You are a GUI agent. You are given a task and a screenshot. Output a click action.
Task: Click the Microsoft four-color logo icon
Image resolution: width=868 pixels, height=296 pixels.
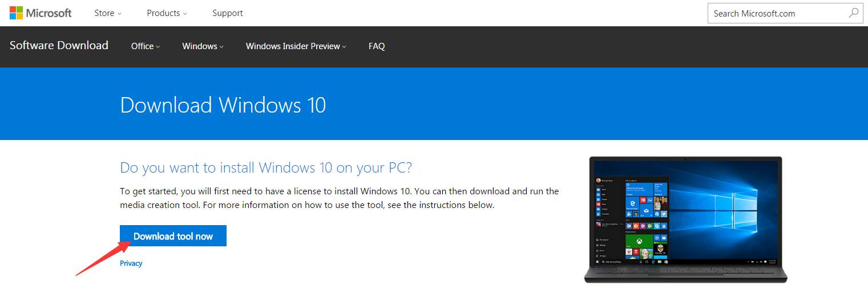pyautogui.click(x=17, y=13)
